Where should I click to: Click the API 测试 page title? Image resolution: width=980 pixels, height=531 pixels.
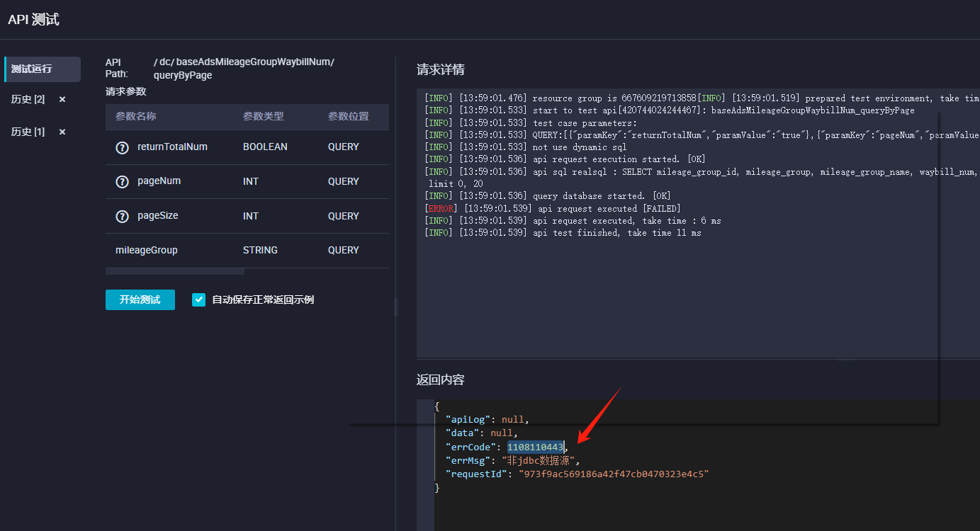tap(33, 20)
